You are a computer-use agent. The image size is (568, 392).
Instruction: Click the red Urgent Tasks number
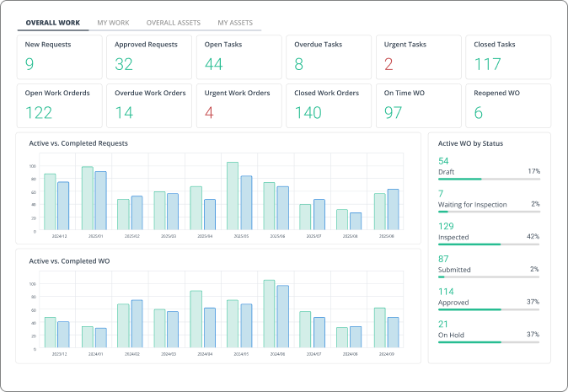click(388, 65)
